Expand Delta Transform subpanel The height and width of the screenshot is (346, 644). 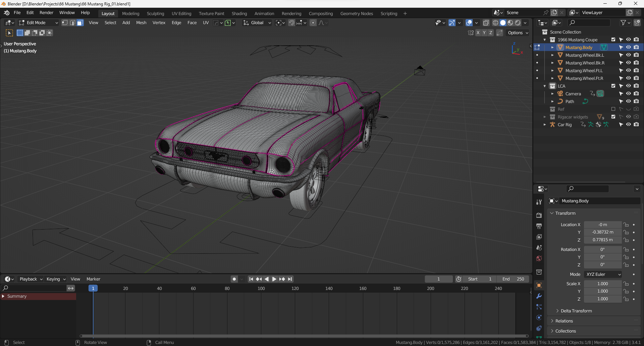pyautogui.click(x=576, y=311)
